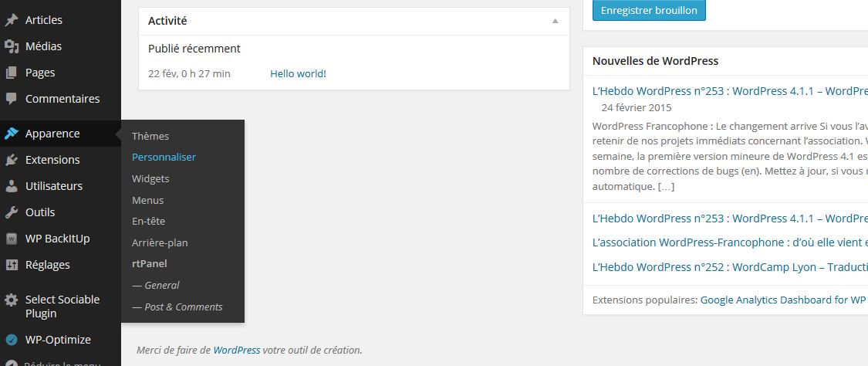This screenshot has width=868, height=366.
Task: Click the Articles pushpin icon in sidebar
Action: [12, 20]
